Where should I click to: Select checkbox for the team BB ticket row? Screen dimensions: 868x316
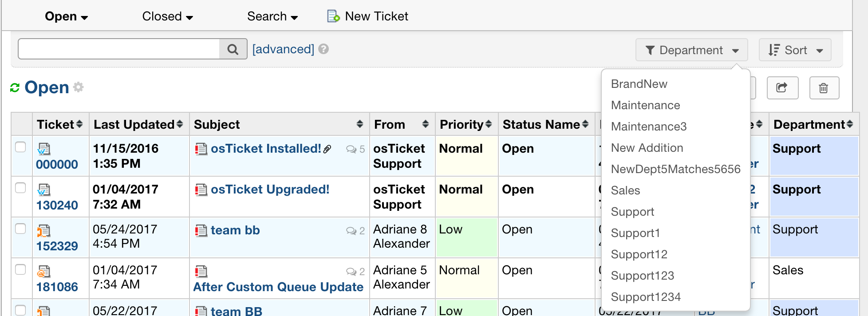click(x=20, y=310)
